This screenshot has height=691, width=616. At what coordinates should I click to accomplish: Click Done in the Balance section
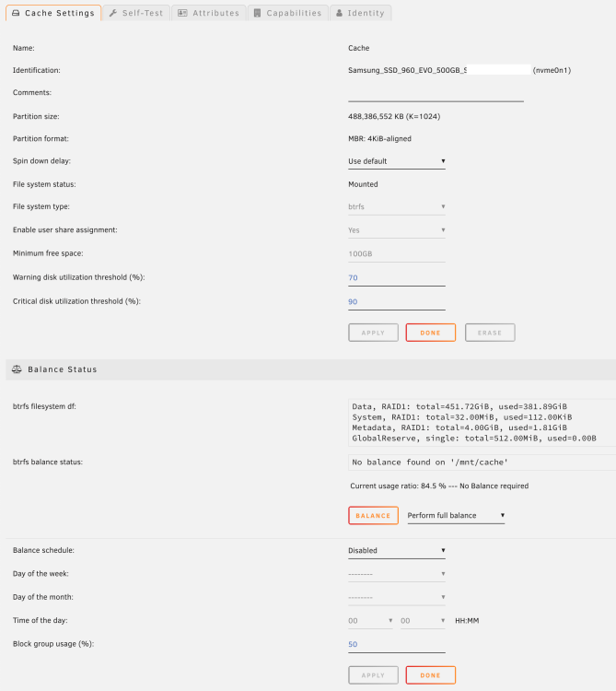coord(431,675)
